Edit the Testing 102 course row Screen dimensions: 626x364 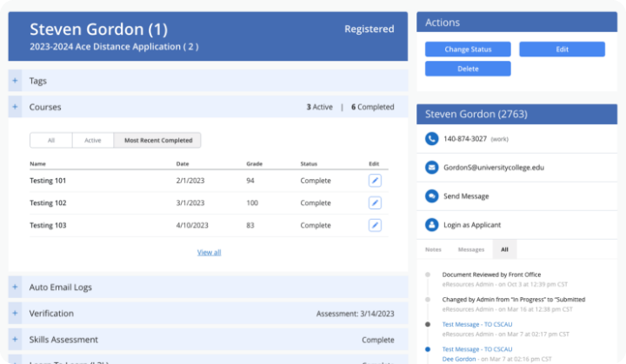[x=375, y=202]
